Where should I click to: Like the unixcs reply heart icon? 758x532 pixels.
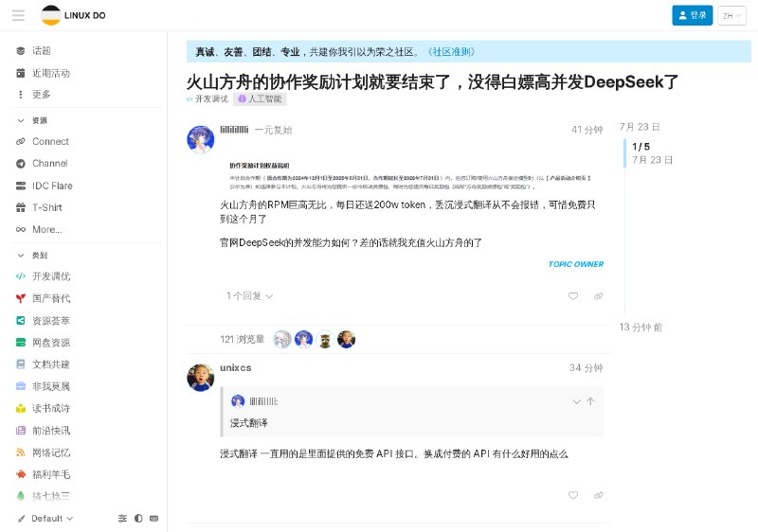click(573, 495)
